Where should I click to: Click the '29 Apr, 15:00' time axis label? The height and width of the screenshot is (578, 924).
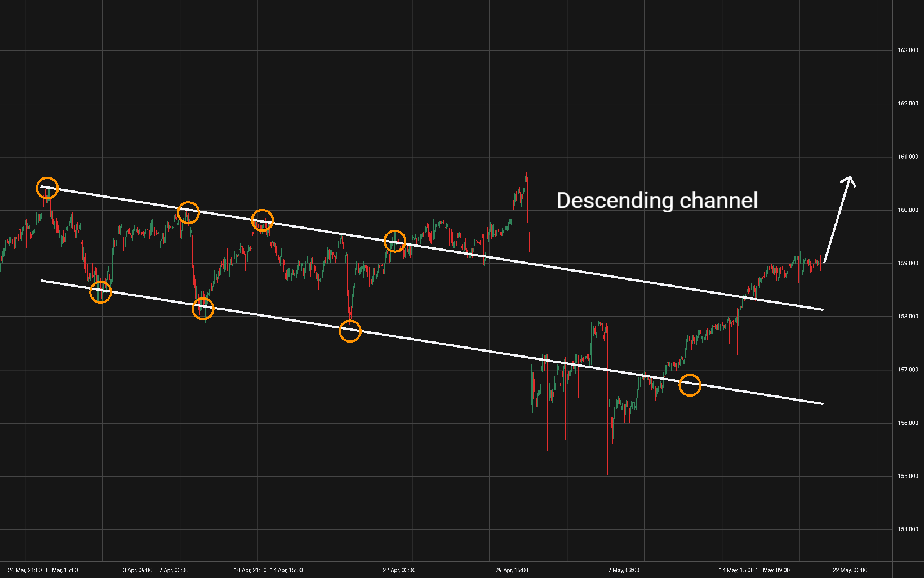tap(512, 570)
